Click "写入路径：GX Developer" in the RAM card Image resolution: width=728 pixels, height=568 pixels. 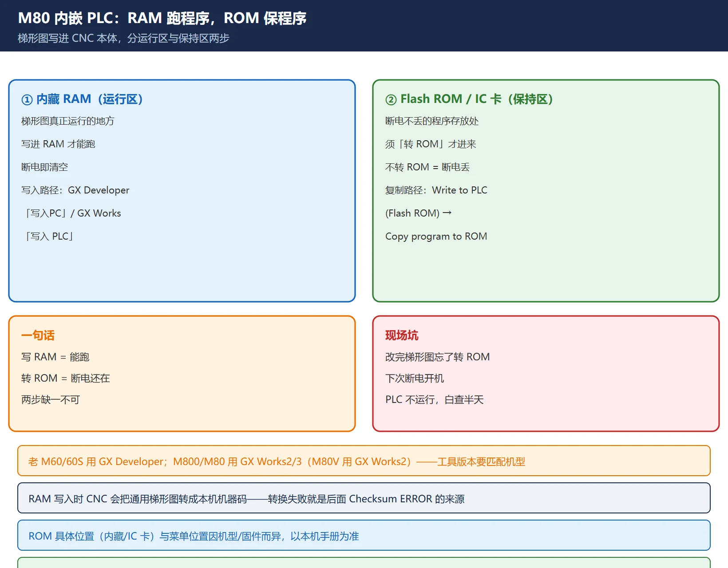click(75, 190)
